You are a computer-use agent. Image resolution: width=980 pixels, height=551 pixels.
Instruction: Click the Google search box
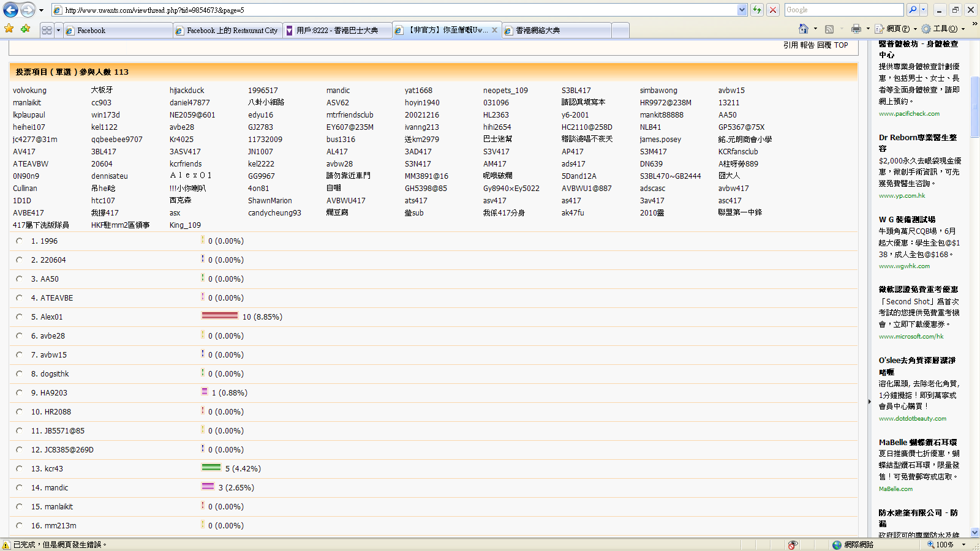click(x=843, y=10)
